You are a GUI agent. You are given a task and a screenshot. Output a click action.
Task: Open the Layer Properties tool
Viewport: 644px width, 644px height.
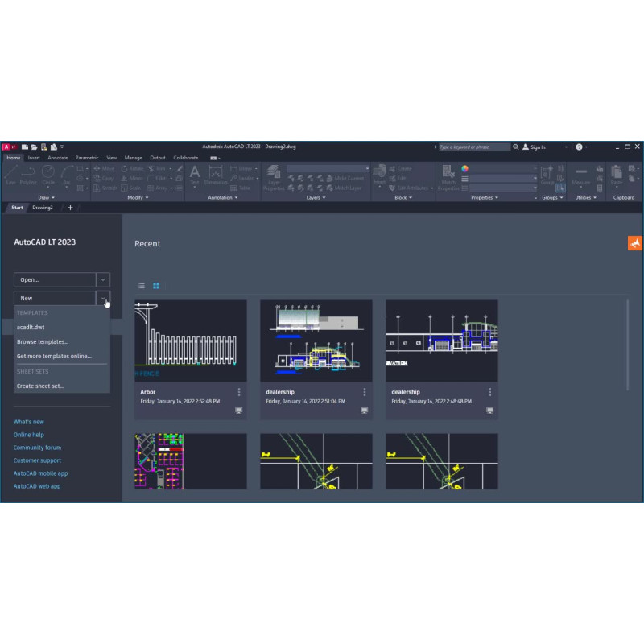point(274,175)
